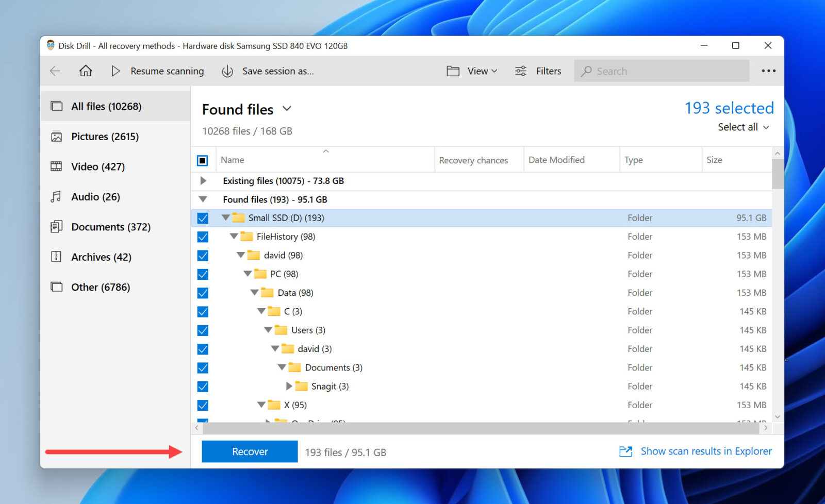825x504 pixels.
Task: Open the Home screen in Disk Drill
Action: coord(86,71)
